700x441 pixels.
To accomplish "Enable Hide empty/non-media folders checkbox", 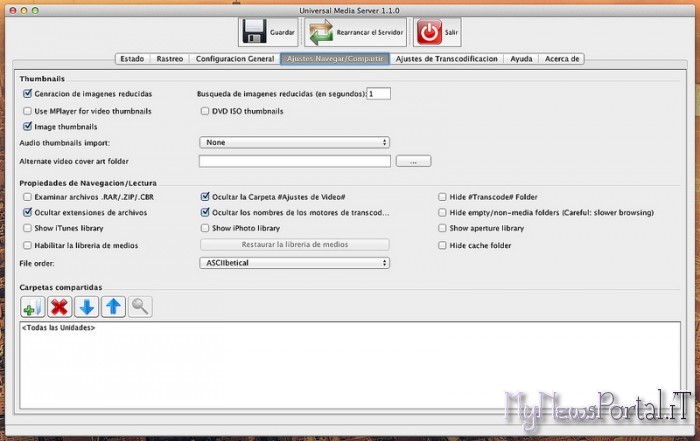I will pos(442,212).
